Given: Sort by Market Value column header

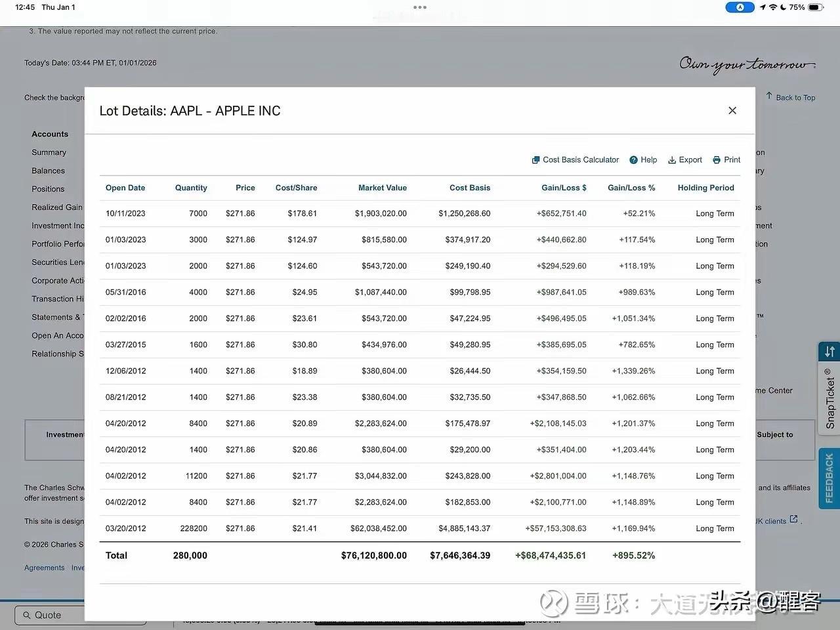Looking at the screenshot, I should pyautogui.click(x=383, y=188).
